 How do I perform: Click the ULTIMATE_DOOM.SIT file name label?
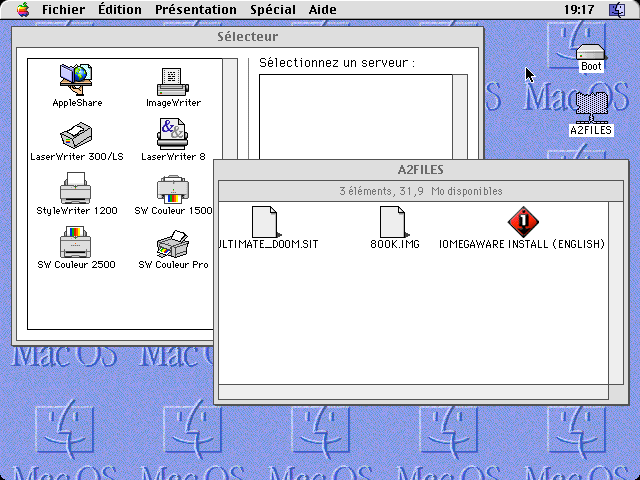pos(268,244)
